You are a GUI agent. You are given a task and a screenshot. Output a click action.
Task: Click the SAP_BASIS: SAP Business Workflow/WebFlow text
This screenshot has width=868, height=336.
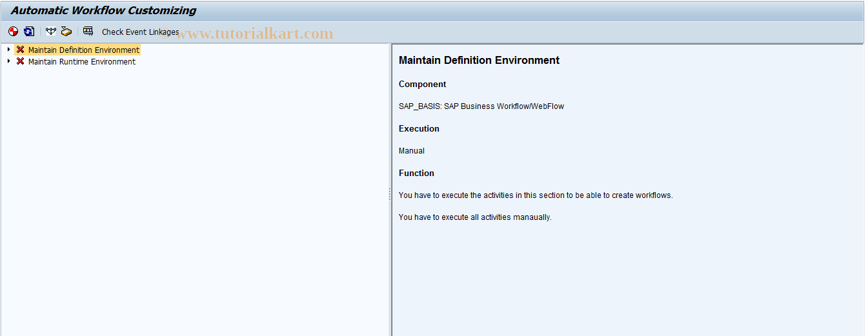pos(481,106)
